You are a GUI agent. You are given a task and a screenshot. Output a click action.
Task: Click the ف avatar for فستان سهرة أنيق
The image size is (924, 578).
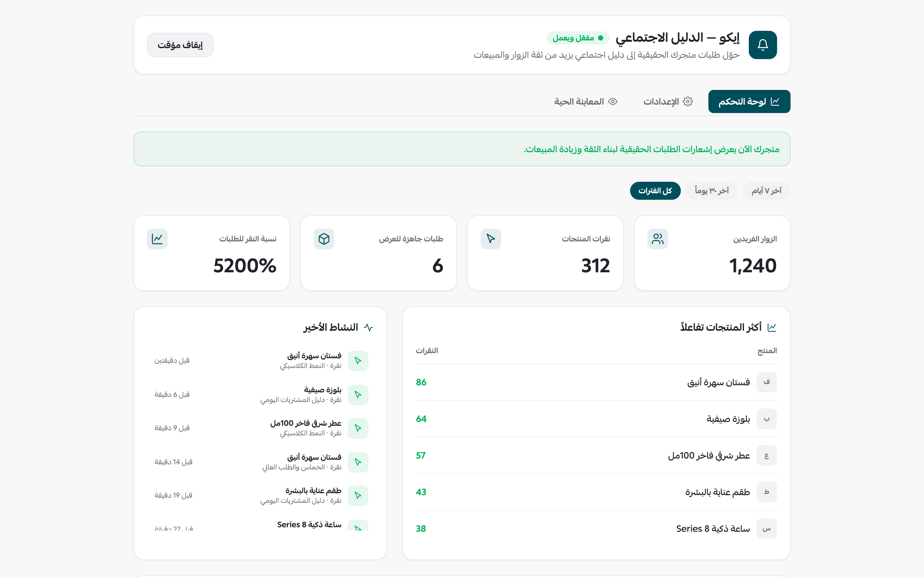[766, 382]
